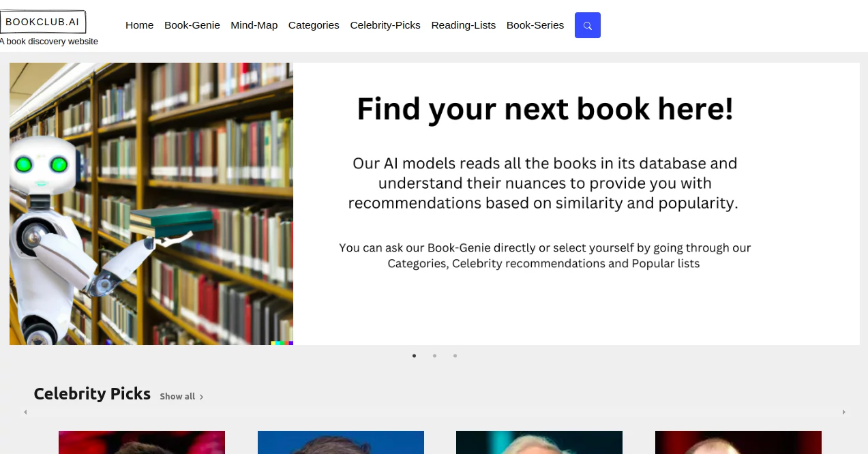Select the second carousel dot
Screen dimensions: 868x454
tap(434, 355)
